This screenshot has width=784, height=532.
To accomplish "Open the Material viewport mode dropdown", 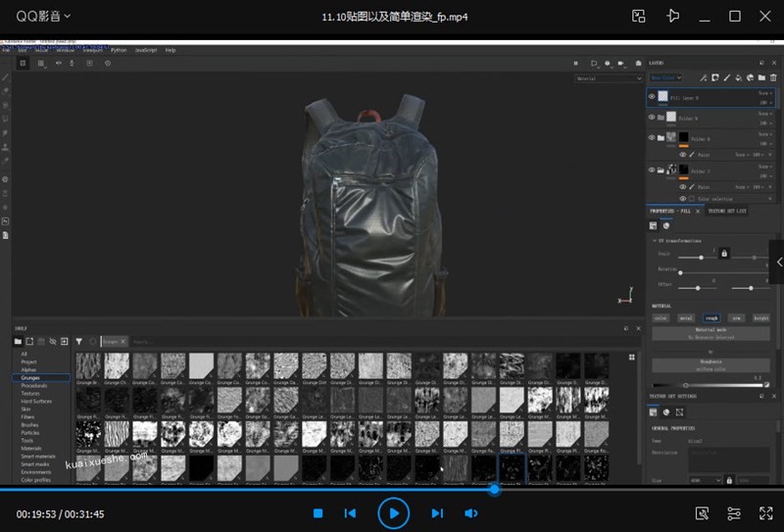I will click(608, 78).
